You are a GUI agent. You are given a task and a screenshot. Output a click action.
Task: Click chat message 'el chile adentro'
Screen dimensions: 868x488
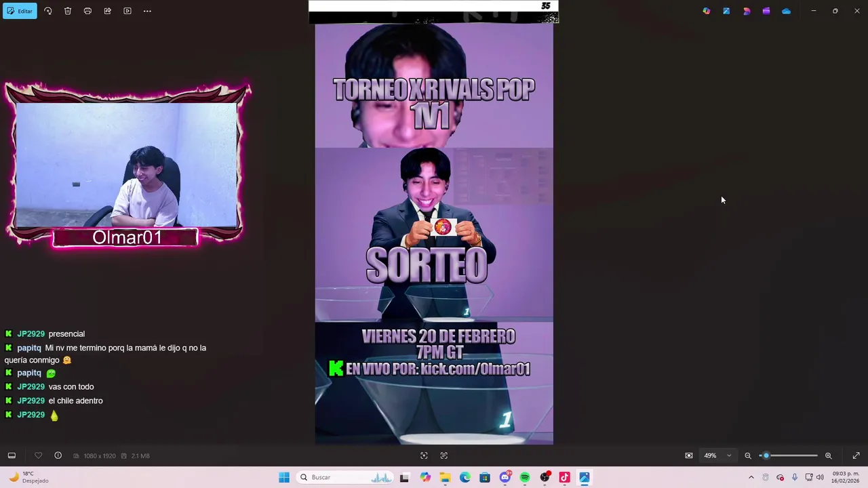click(76, 401)
